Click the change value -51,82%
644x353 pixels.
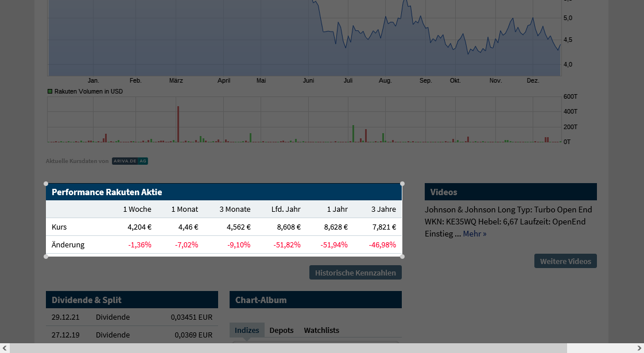[287, 245]
